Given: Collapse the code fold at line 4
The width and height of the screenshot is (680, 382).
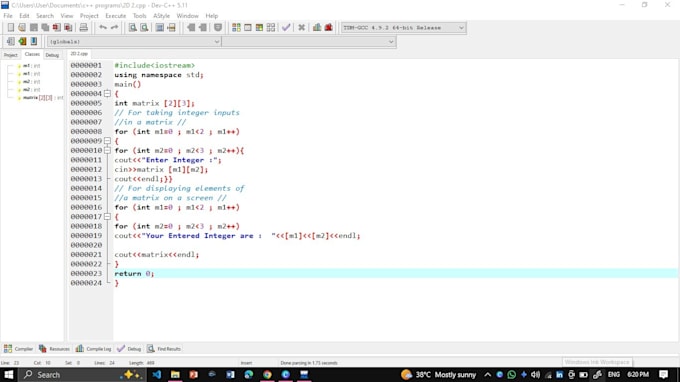Looking at the screenshot, I should tap(107, 94).
